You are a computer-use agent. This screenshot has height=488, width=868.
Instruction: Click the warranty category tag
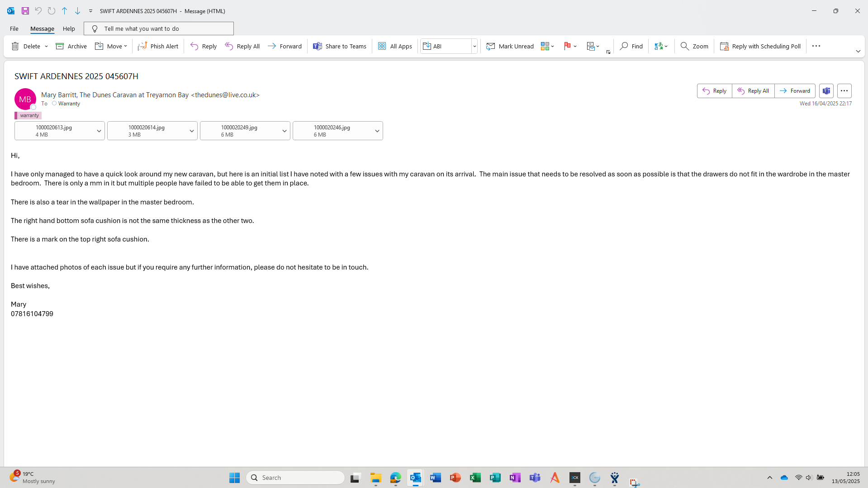pos(28,115)
